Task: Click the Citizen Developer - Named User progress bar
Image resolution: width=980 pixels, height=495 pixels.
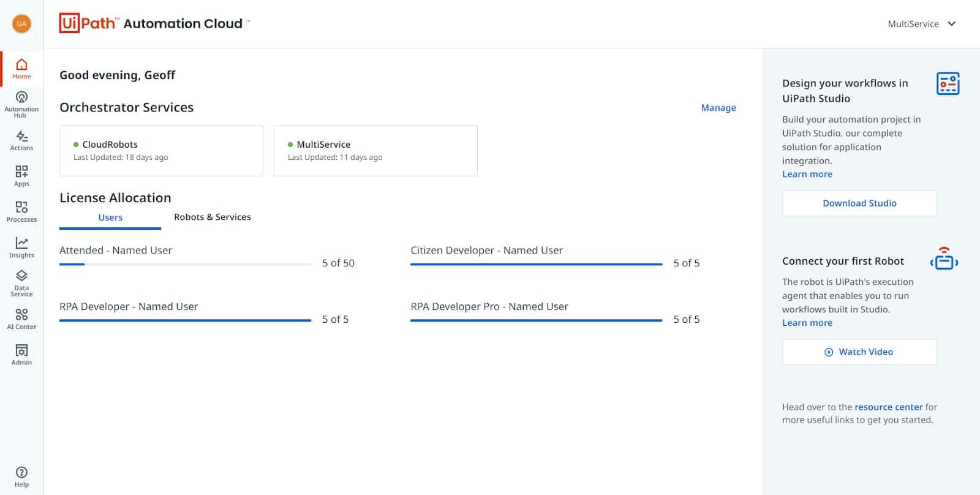Action: pos(537,264)
